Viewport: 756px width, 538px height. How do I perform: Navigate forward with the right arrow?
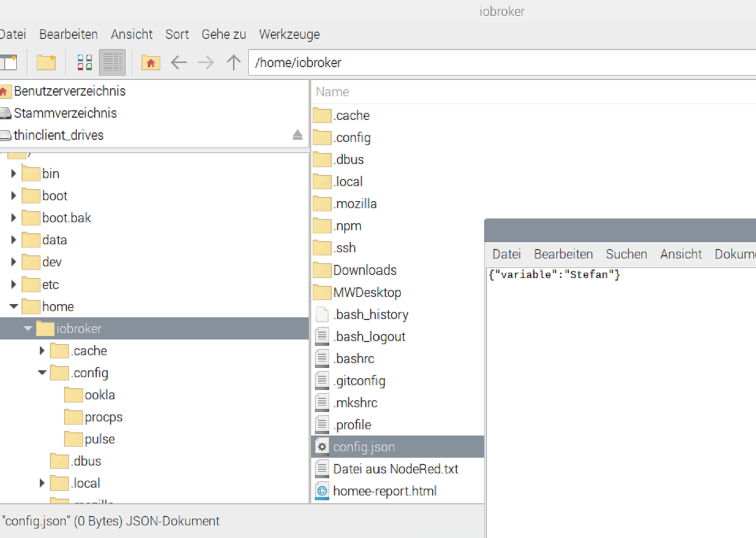click(x=206, y=63)
